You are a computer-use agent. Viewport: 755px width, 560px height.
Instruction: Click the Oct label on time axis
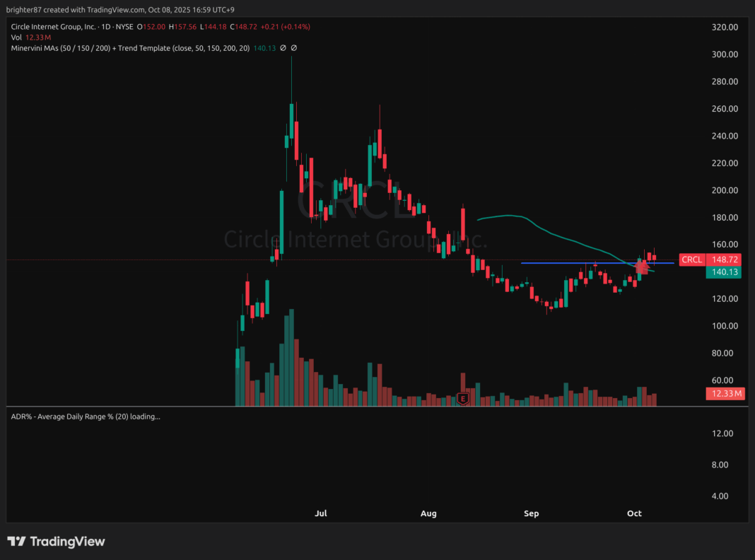click(x=634, y=513)
